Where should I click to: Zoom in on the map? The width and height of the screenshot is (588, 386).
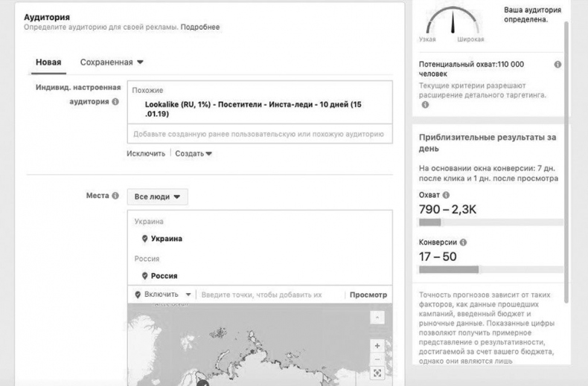pyautogui.click(x=377, y=346)
